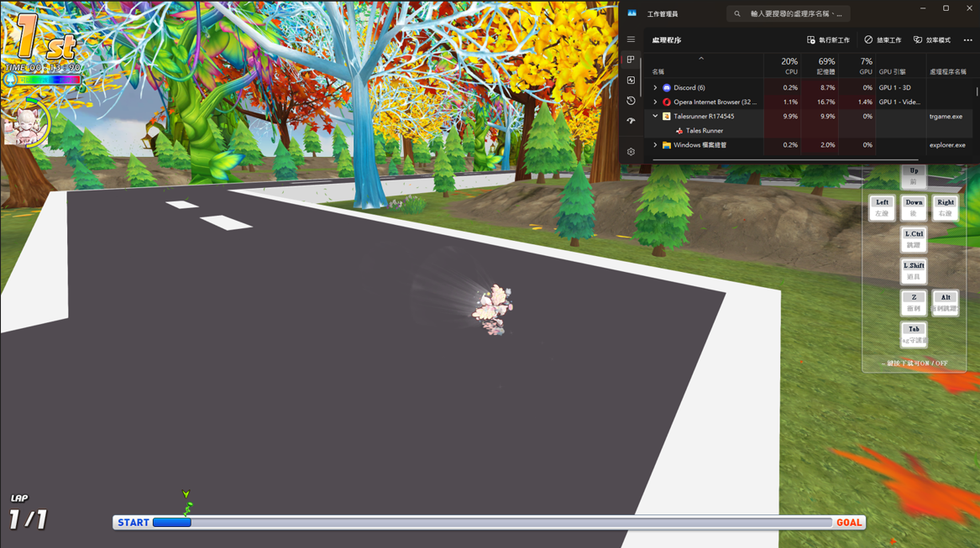
Task: Click the rainbow gauge bar under the timer
Action: coord(49,80)
